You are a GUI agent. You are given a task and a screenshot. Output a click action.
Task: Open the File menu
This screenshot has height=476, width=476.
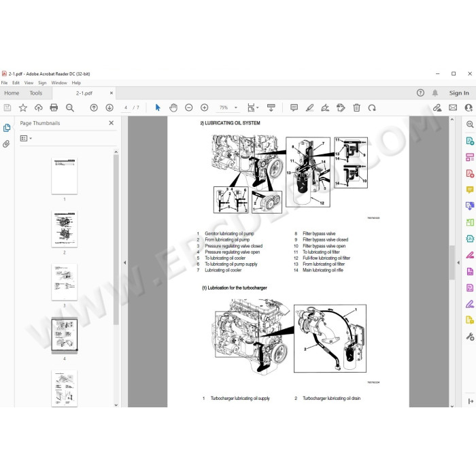[4, 83]
